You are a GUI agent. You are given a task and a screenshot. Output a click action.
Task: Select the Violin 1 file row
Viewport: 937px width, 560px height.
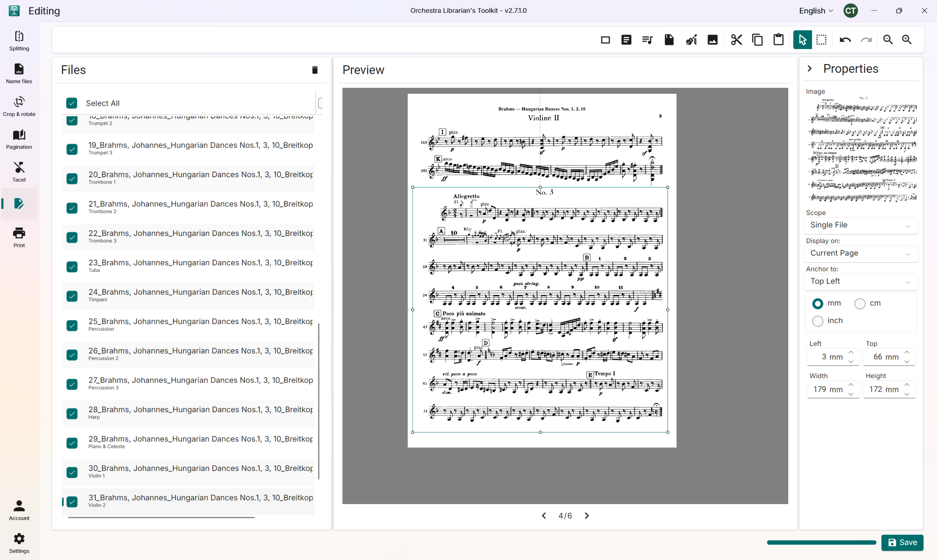[x=188, y=472]
